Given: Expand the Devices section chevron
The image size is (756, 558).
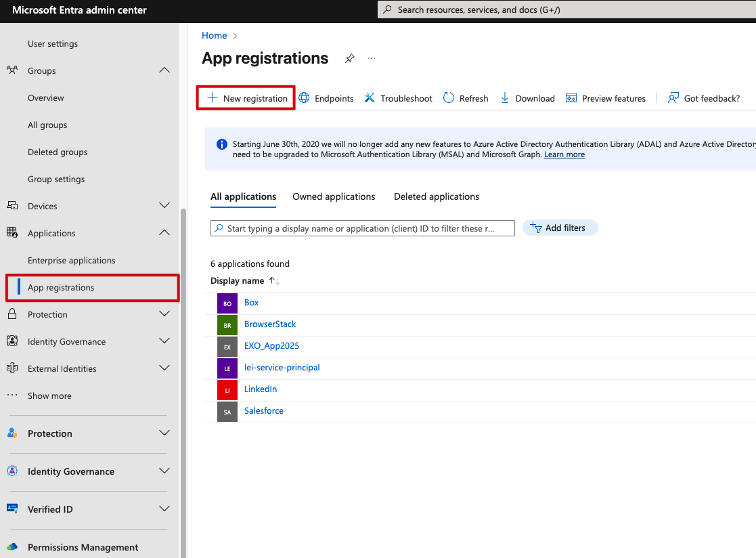Looking at the screenshot, I should coord(164,205).
